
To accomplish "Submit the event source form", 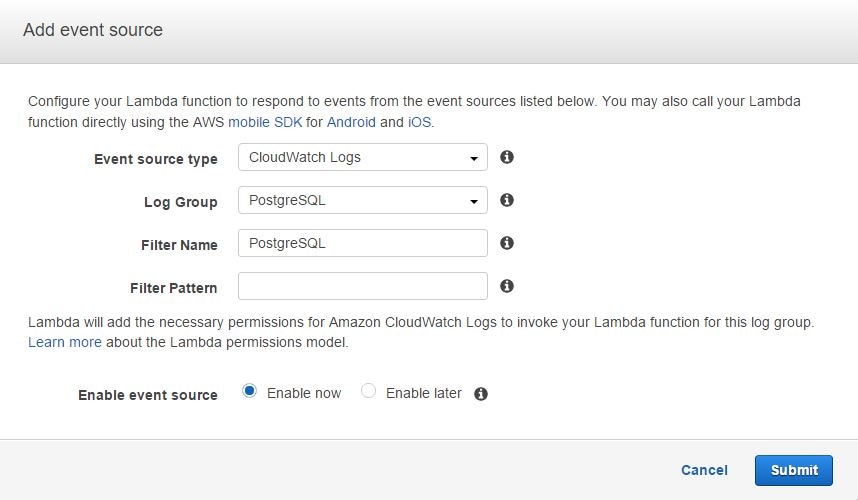I will pyautogui.click(x=794, y=470).
